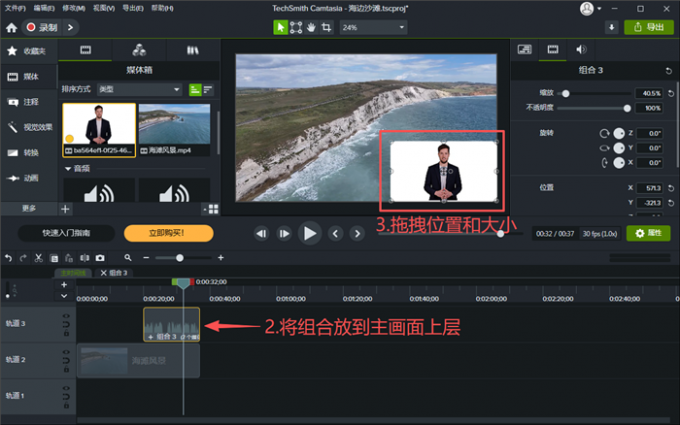Viewport: 680px width, 425px height.
Task: Open the 帮助(H) menu
Action: pos(162,8)
